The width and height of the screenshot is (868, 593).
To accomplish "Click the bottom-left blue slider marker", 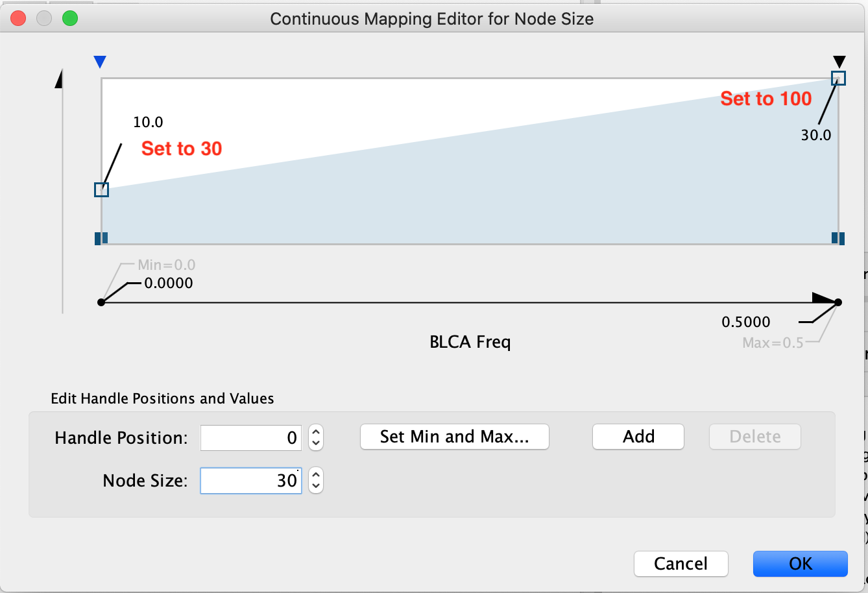I will pos(101,238).
